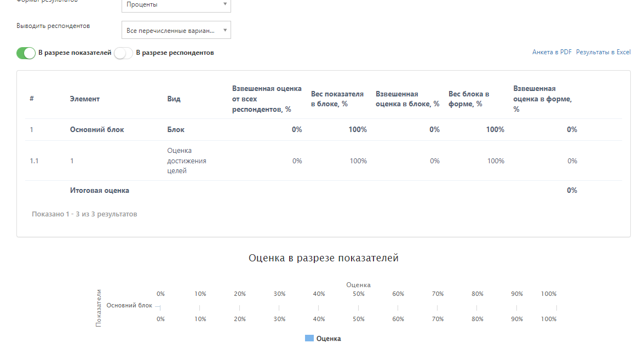Click "Взвешенная оценка от всех респондентов" header
This screenshot has width=644, height=360.
click(x=267, y=99)
